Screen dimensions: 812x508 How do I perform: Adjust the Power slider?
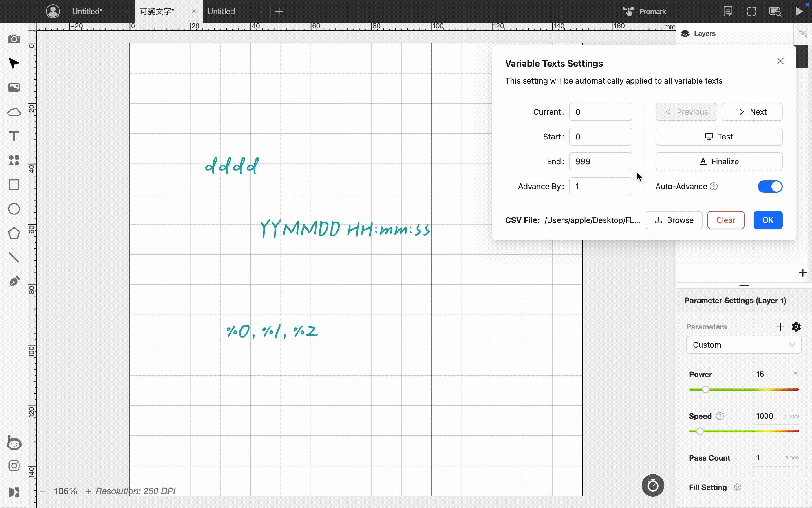(x=743, y=389)
